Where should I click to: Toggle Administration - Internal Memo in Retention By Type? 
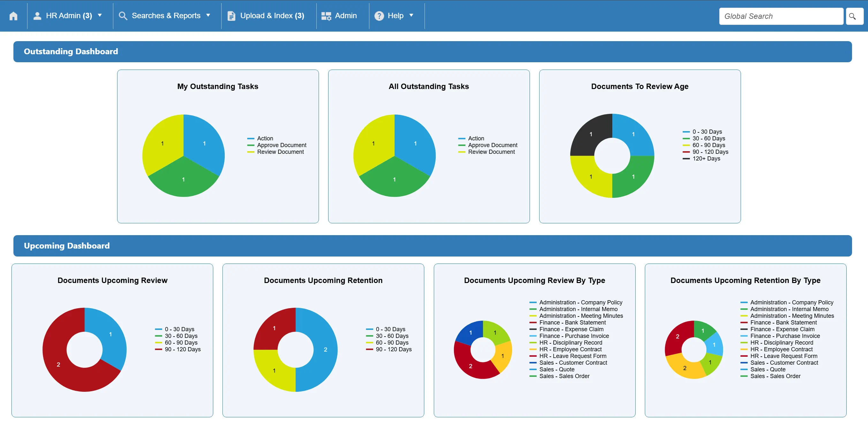[x=784, y=309]
